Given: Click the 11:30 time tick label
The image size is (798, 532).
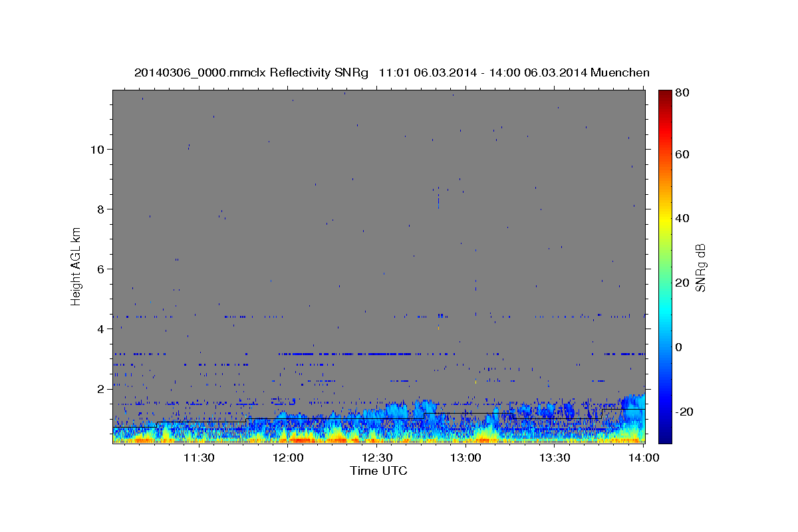Looking at the screenshot, I should click(x=199, y=458).
